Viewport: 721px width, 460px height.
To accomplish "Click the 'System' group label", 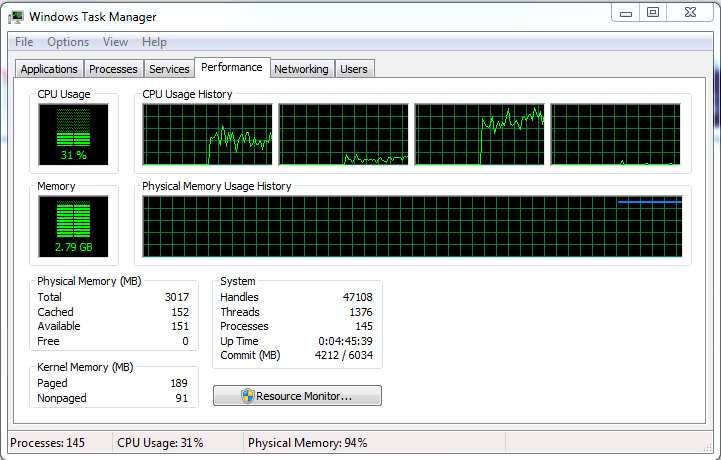I will 238,281.
